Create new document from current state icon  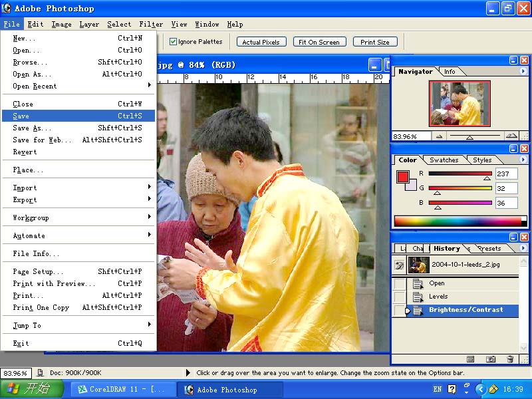point(470,359)
